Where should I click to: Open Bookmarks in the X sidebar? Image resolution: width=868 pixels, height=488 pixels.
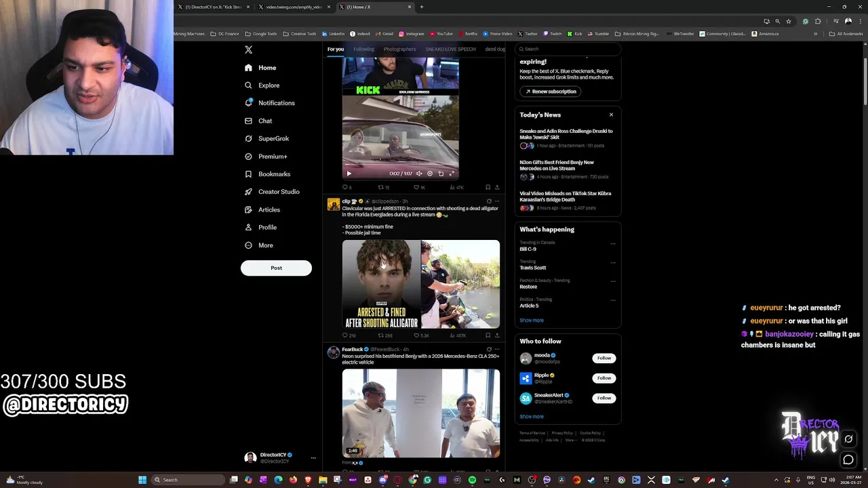(267, 174)
